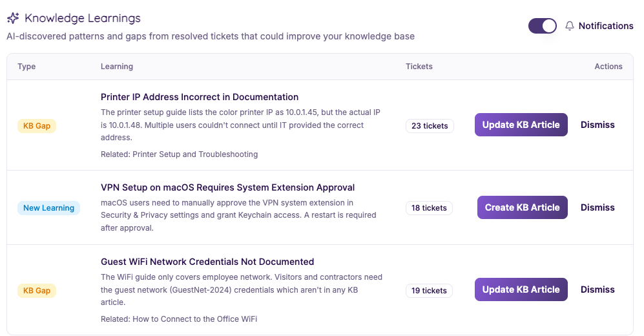The width and height of the screenshot is (644, 336).
Task: Click the Learning column header
Action: pos(117,67)
